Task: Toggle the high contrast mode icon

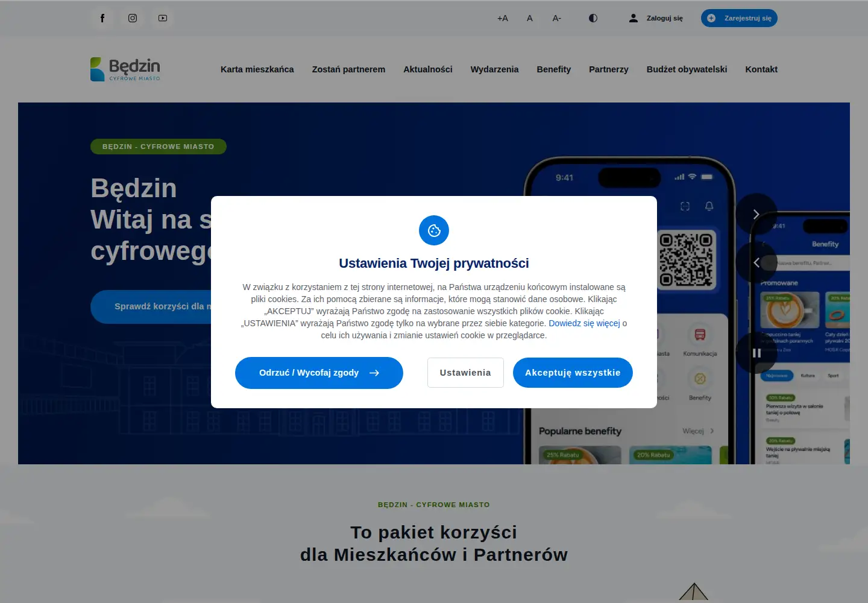Action: pos(593,18)
